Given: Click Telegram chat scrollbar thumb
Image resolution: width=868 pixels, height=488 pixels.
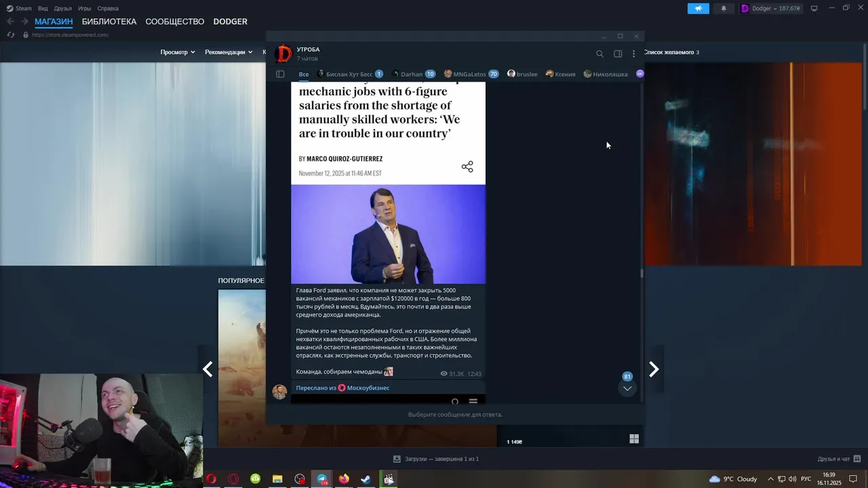Looking at the screenshot, I should pyautogui.click(x=642, y=273).
